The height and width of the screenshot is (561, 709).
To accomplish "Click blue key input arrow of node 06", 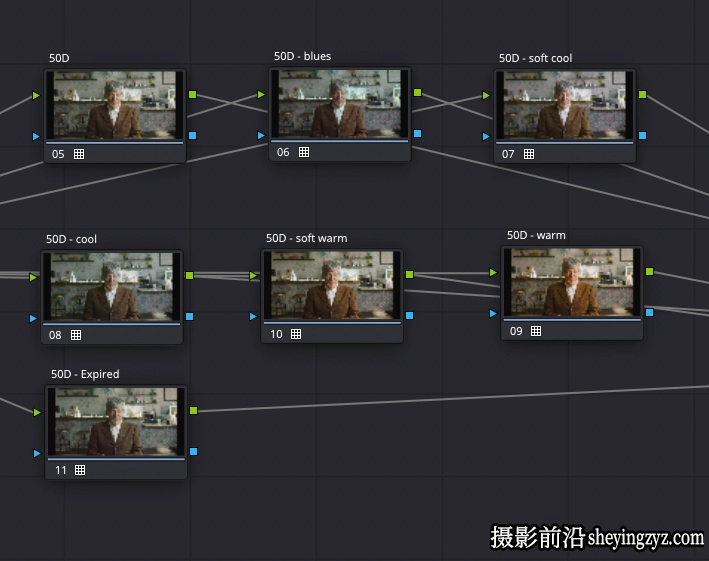I will tap(261, 135).
